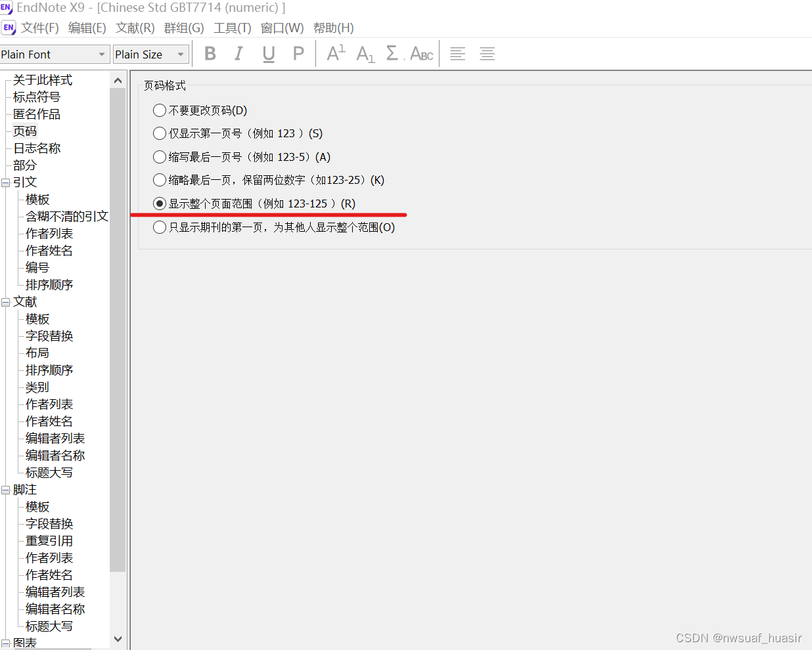812x650 pixels.
Task: Select 页码 in the tree
Action: point(25,131)
